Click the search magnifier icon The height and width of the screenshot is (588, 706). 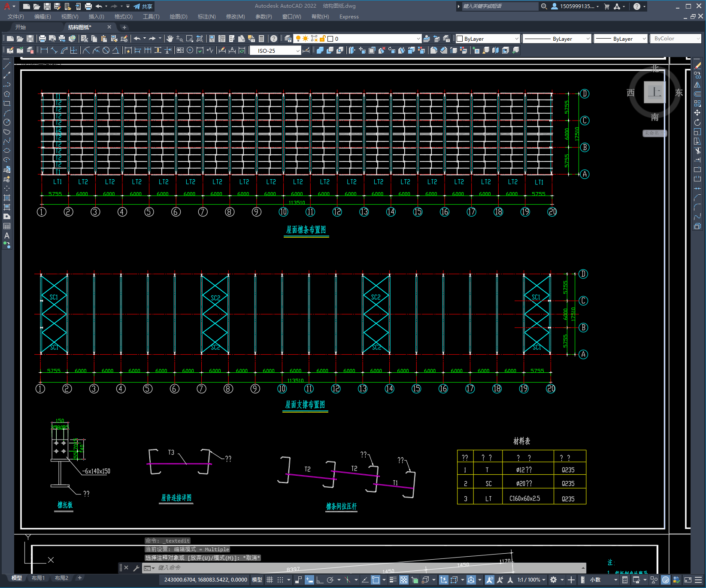click(544, 6)
